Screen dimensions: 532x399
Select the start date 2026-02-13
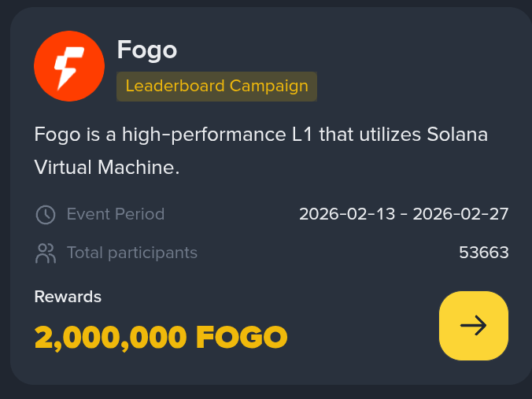tap(347, 214)
